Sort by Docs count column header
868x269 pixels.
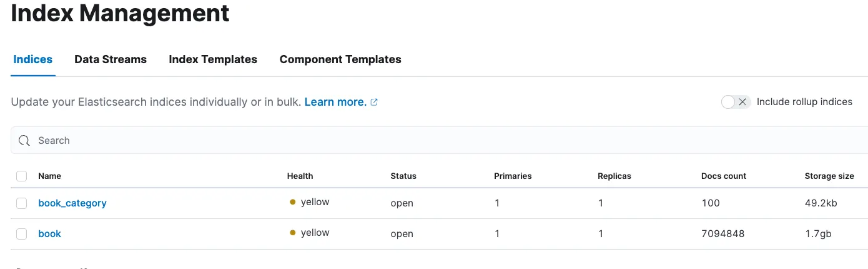(x=724, y=176)
